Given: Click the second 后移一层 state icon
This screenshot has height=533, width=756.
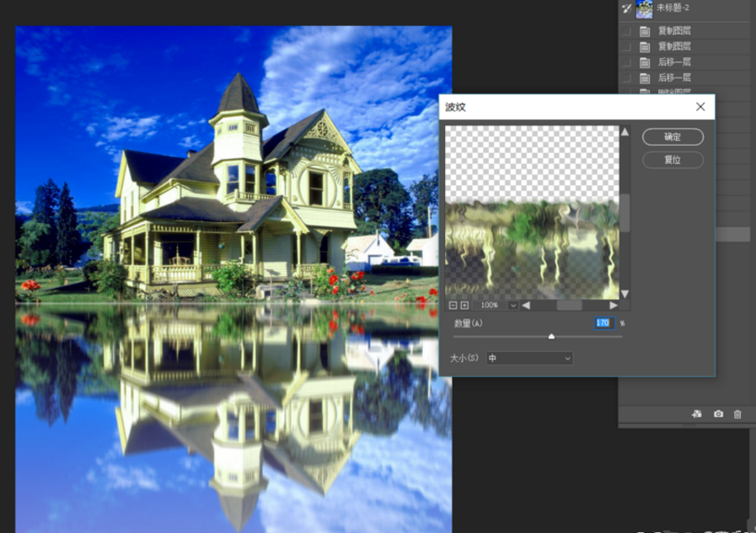Looking at the screenshot, I should 645,78.
